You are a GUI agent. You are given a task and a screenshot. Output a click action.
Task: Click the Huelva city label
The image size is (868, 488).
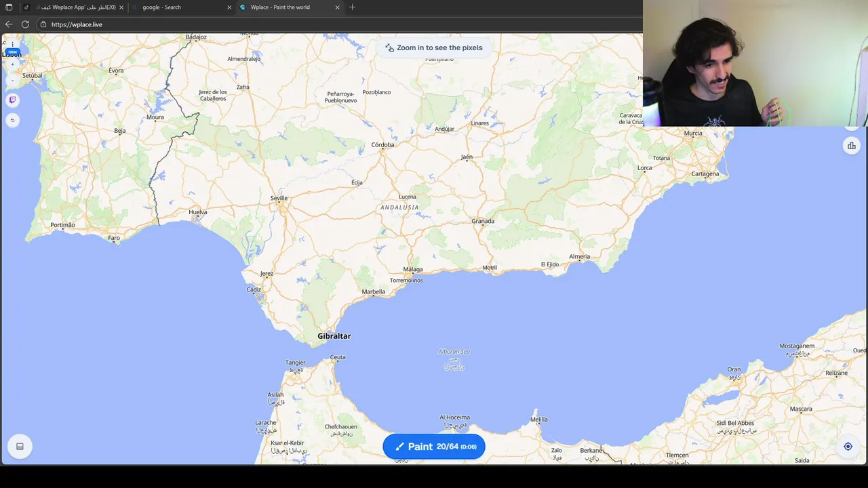[198, 212]
